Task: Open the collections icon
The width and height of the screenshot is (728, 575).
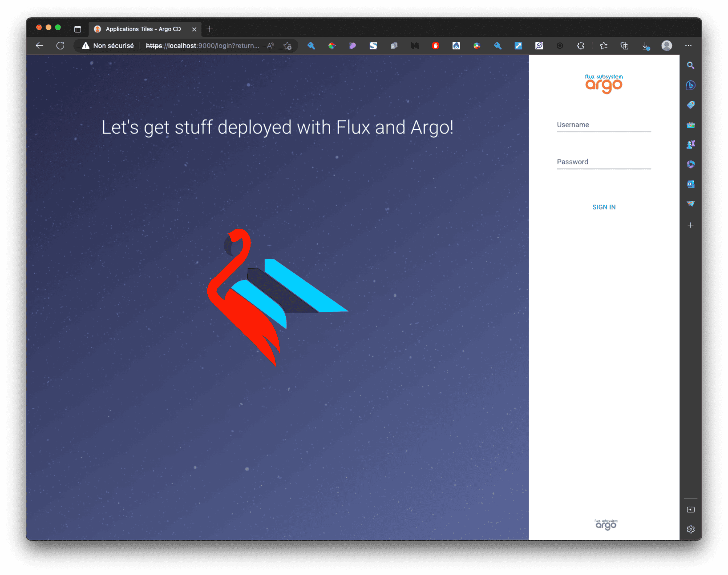Action: [624, 46]
